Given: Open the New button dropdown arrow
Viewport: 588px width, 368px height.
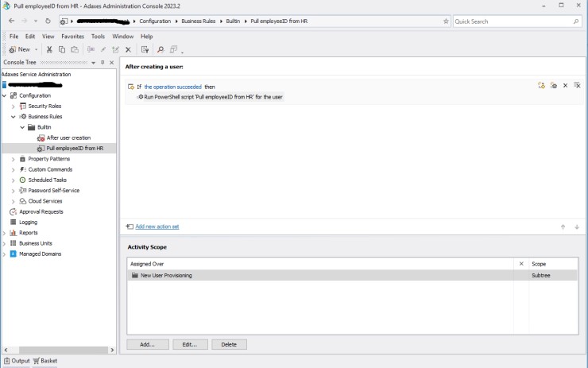Looking at the screenshot, I should [34, 49].
